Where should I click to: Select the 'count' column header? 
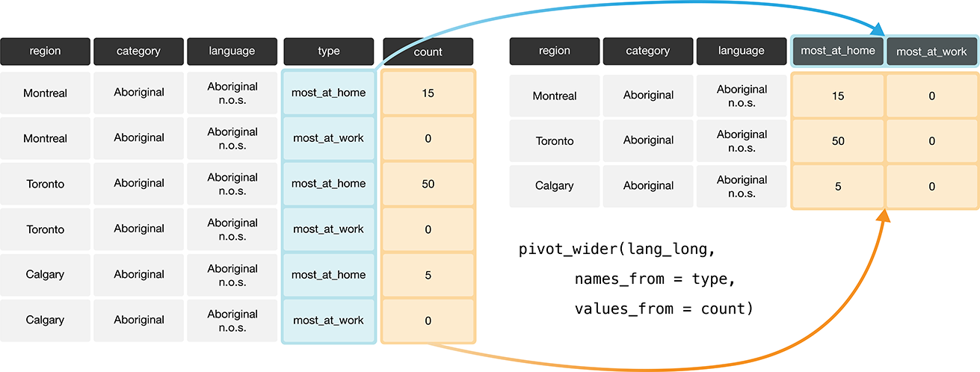point(428,52)
